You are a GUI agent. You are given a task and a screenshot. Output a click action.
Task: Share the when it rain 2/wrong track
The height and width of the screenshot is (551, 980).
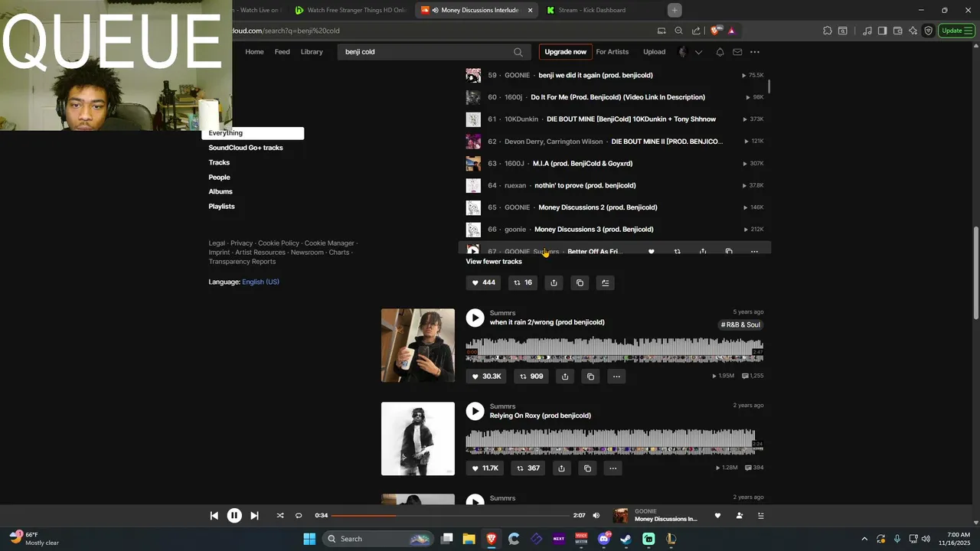pyautogui.click(x=565, y=377)
